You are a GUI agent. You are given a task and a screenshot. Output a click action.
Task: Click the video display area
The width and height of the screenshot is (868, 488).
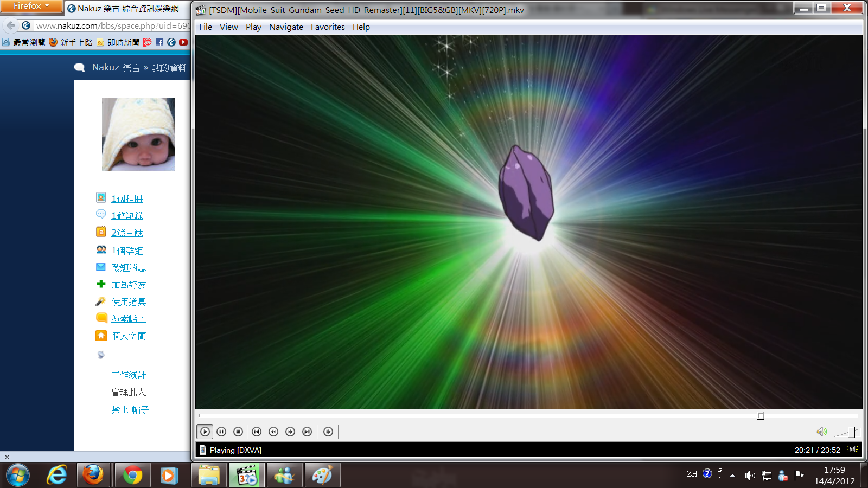pos(529,222)
